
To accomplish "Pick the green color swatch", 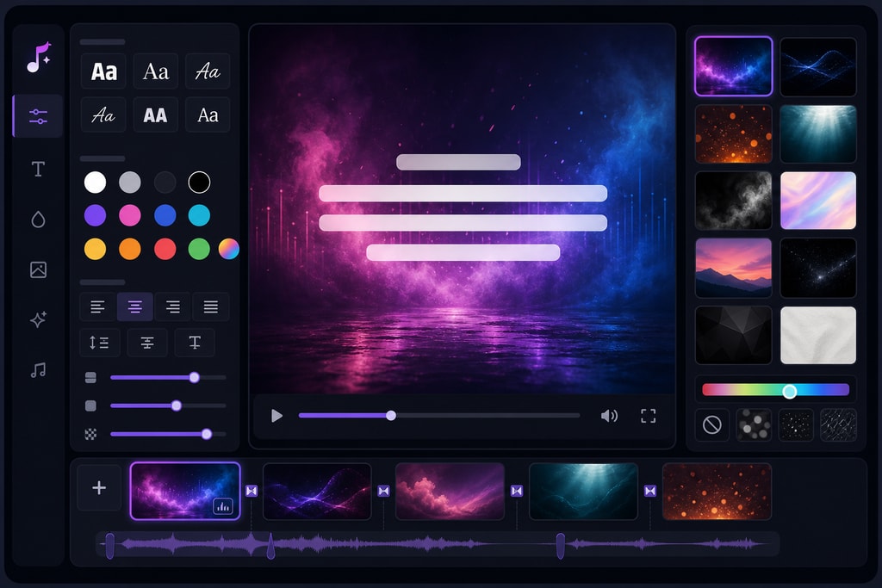I will point(199,249).
